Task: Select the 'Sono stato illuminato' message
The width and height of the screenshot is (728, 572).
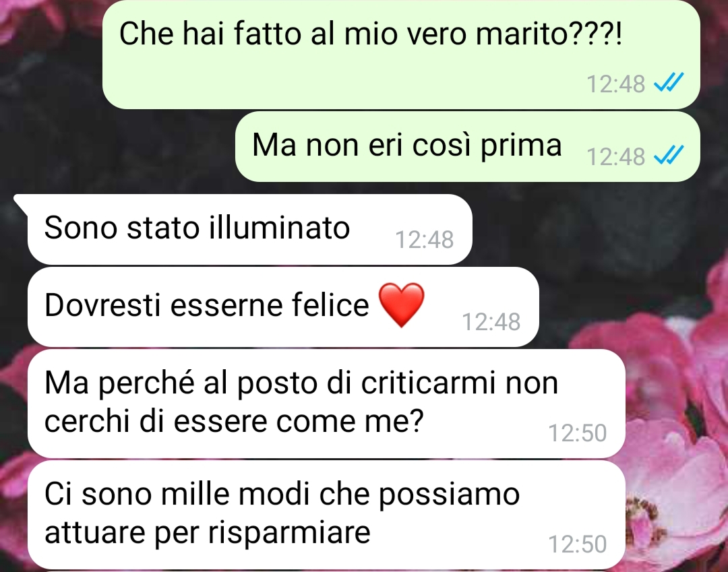Action: (x=250, y=230)
